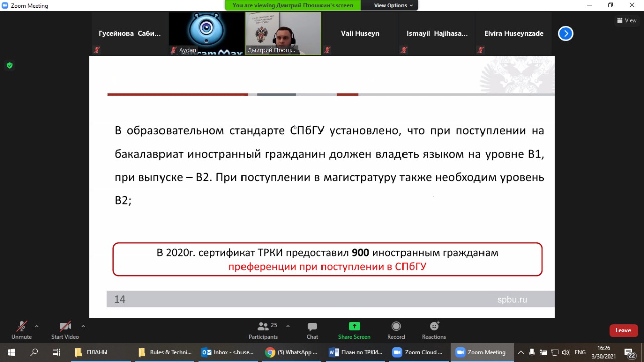The image size is (644, 362).
Task: Show next participants with blue arrow
Action: [x=566, y=34]
